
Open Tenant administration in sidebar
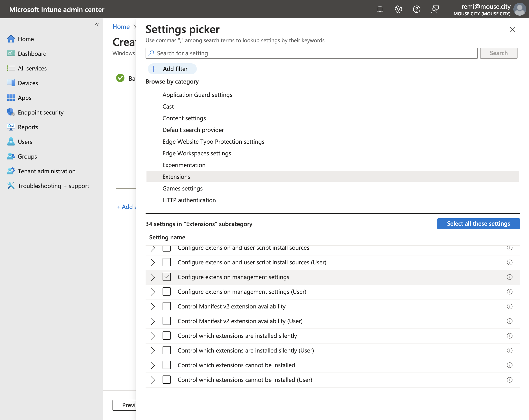[x=47, y=171]
